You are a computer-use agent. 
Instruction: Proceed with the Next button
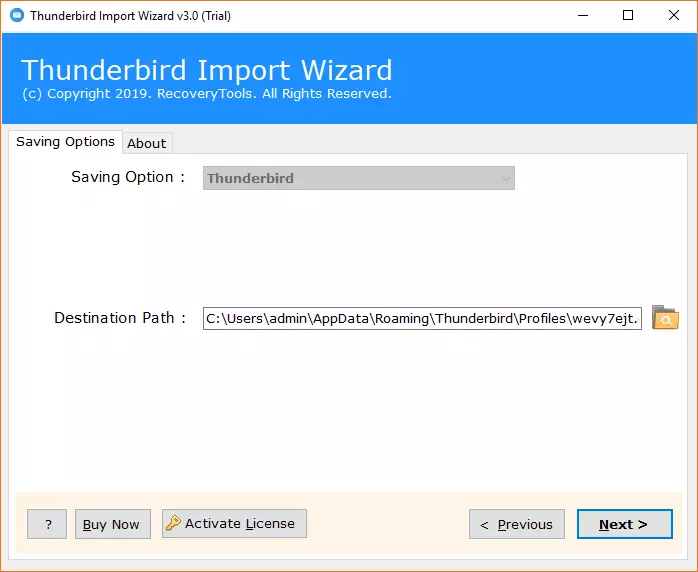(x=624, y=524)
